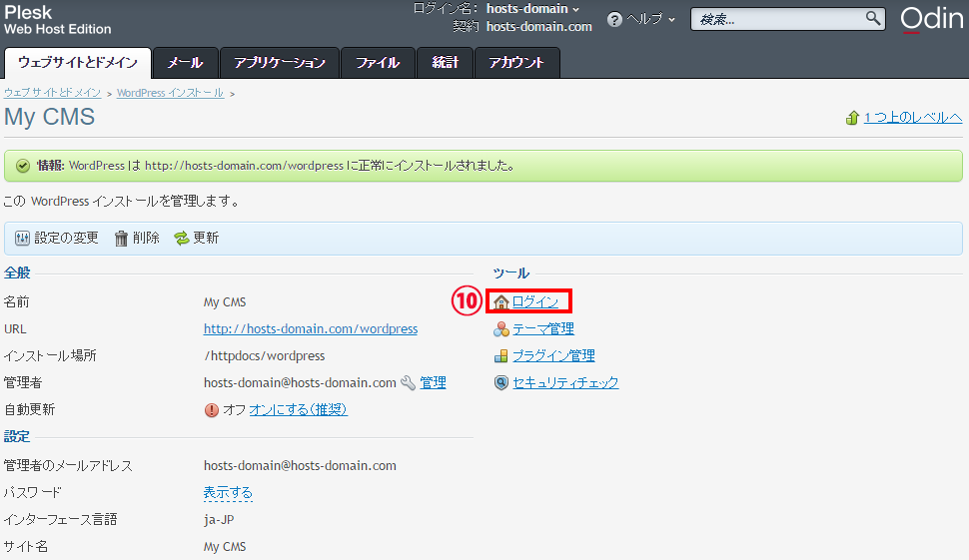Click the Plesk Web Host Edition logo
This screenshot has height=560, width=969.
tap(58, 20)
